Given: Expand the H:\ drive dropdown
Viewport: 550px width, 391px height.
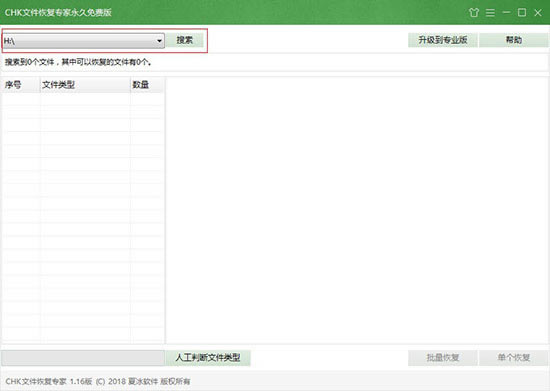Looking at the screenshot, I should 159,41.
